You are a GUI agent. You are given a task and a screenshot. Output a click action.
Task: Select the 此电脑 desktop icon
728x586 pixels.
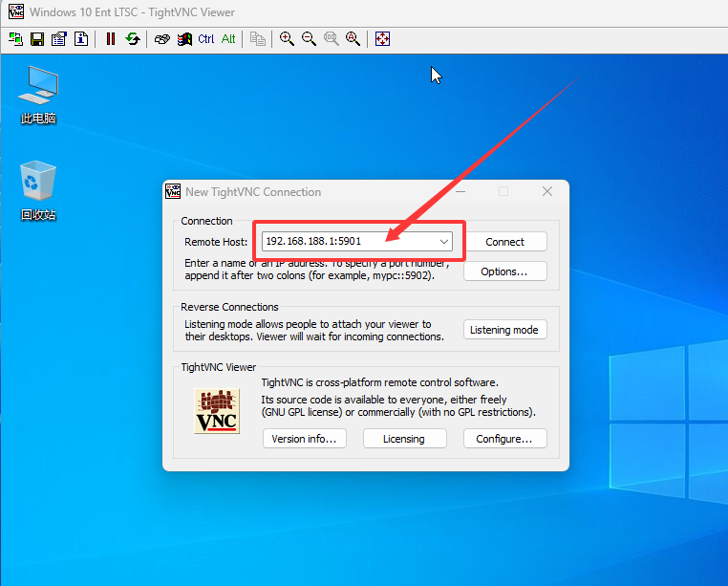tap(38, 96)
